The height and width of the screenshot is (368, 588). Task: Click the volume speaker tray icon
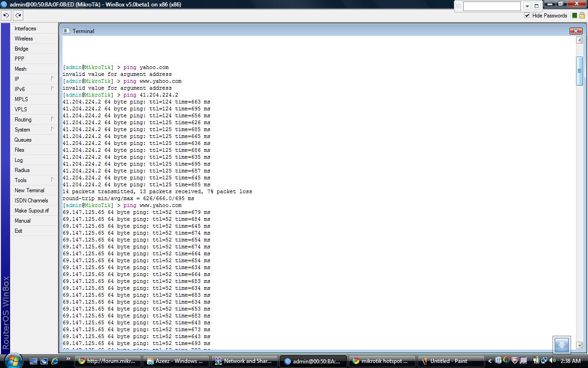(x=552, y=361)
